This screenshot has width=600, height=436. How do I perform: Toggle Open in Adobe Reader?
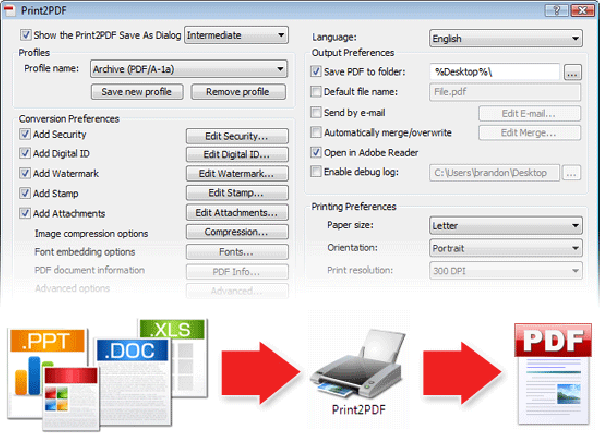click(316, 152)
